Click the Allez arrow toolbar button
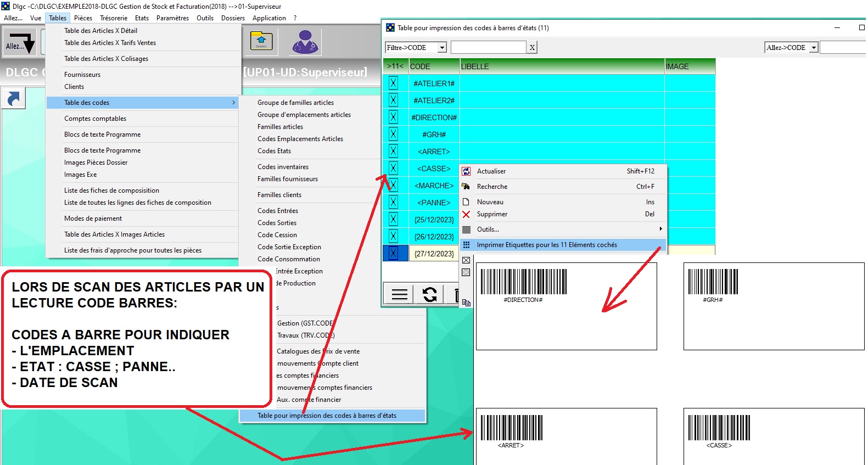The image size is (868, 465). (x=20, y=42)
